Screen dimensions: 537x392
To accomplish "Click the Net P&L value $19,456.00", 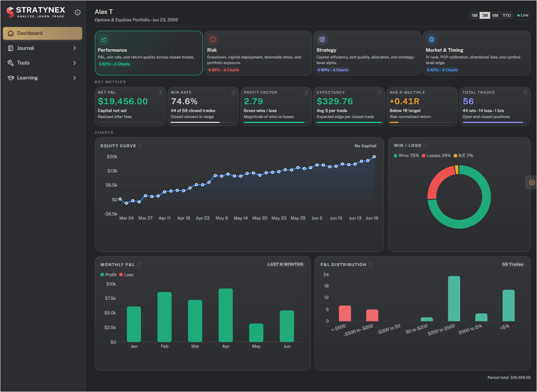I will [x=123, y=102].
